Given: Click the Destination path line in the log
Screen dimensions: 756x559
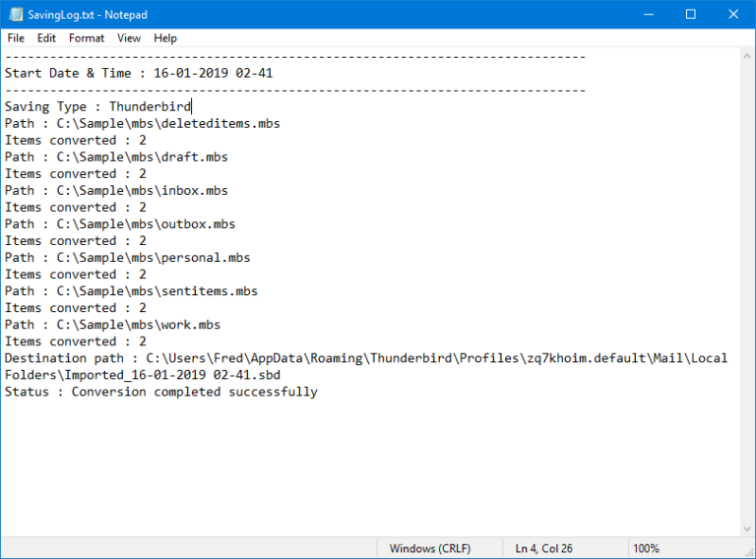Looking at the screenshot, I should [x=364, y=358].
